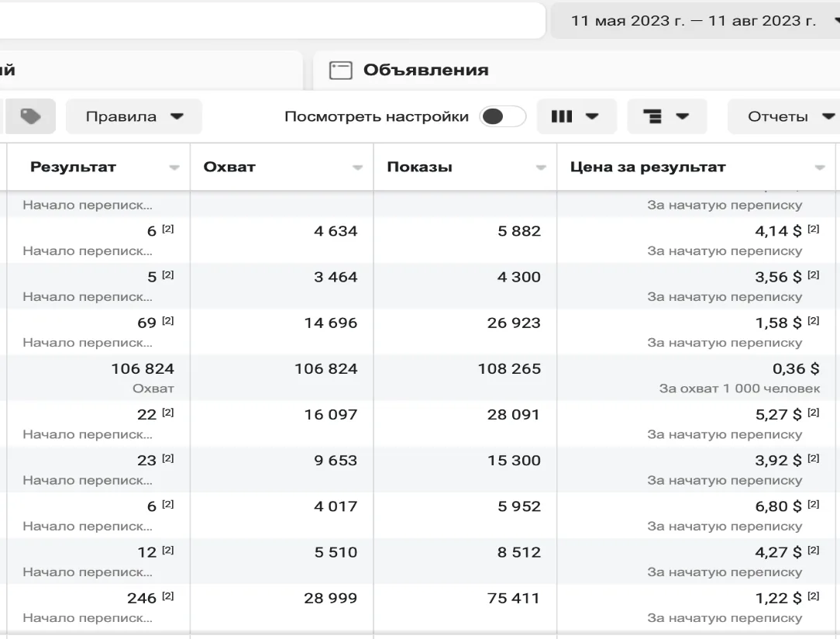Select reach value 9 653
Image resolution: width=840 pixels, height=639 pixels.
(x=336, y=461)
